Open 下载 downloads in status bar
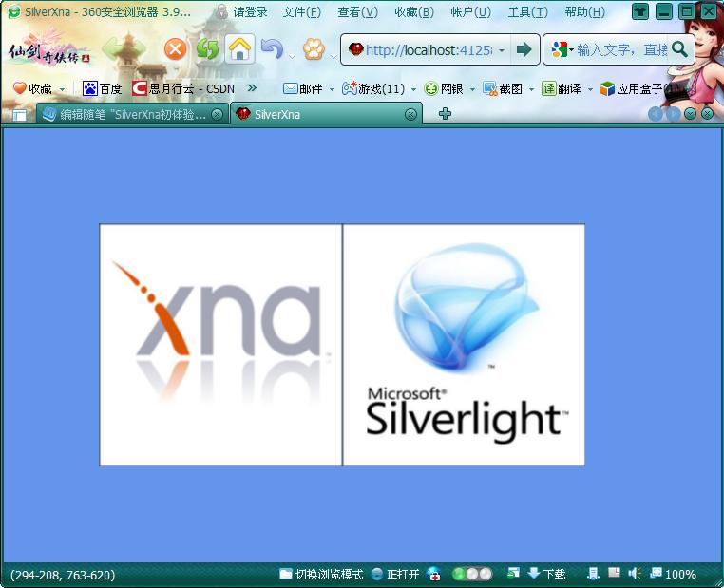This screenshot has height=588, width=724. [546, 574]
